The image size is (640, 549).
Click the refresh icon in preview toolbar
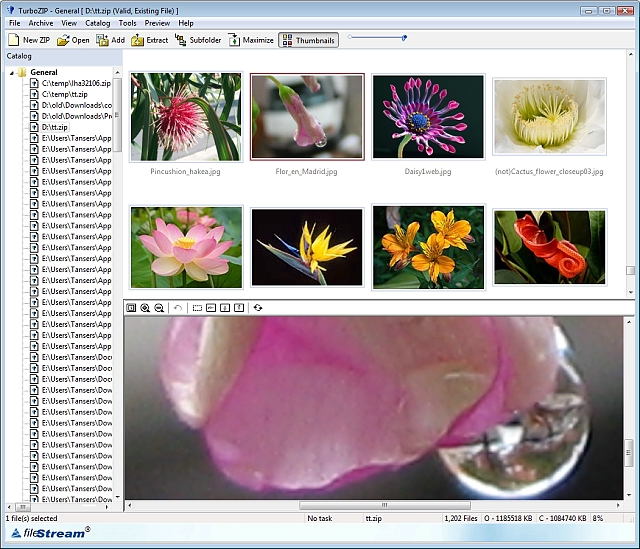(x=258, y=308)
